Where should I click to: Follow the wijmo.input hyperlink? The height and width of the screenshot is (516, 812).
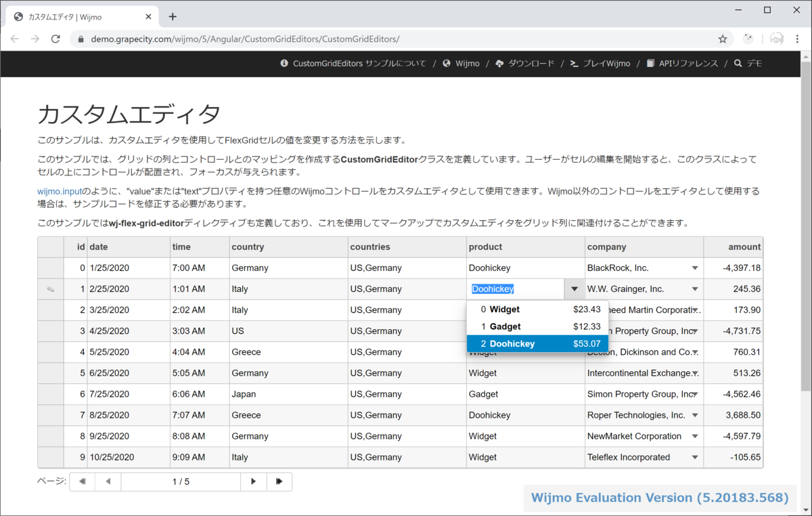coord(60,192)
